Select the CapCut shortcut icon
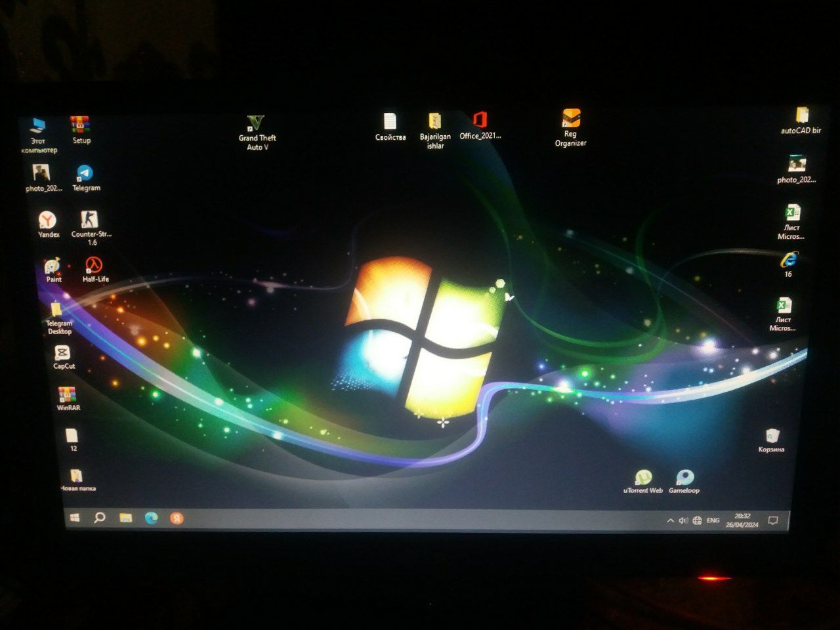 point(63,358)
